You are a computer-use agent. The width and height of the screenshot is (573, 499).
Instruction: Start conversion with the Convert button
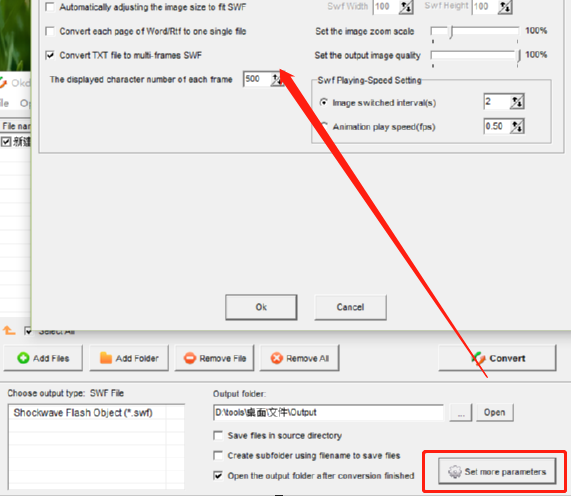click(x=497, y=358)
